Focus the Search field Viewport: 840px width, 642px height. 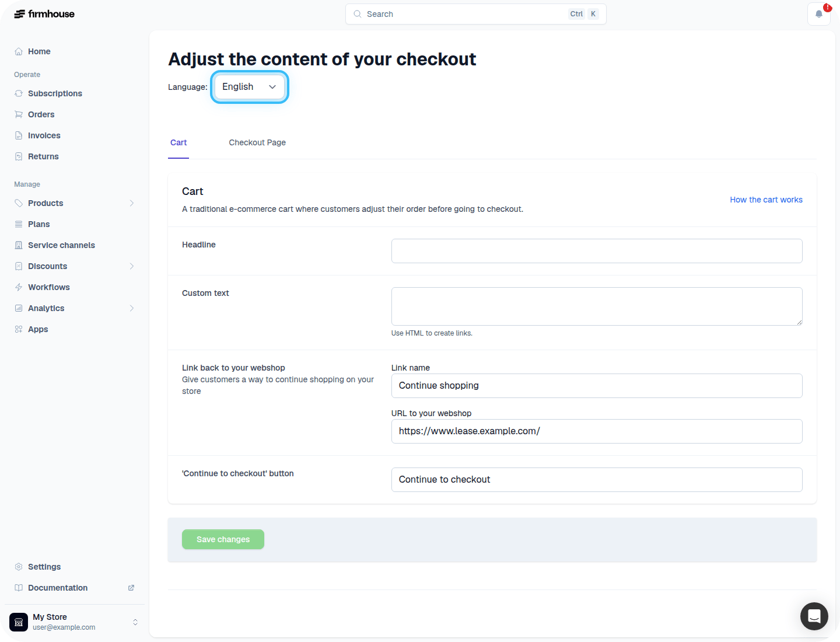476,14
